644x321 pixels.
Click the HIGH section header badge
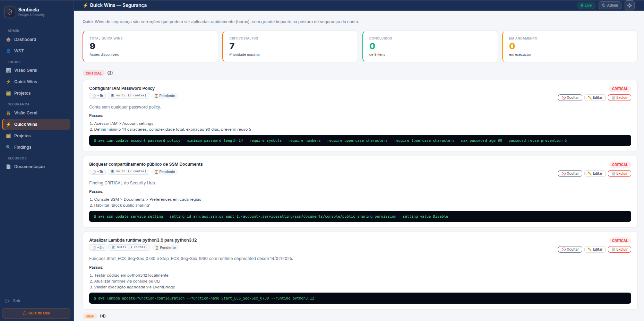click(x=90, y=316)
